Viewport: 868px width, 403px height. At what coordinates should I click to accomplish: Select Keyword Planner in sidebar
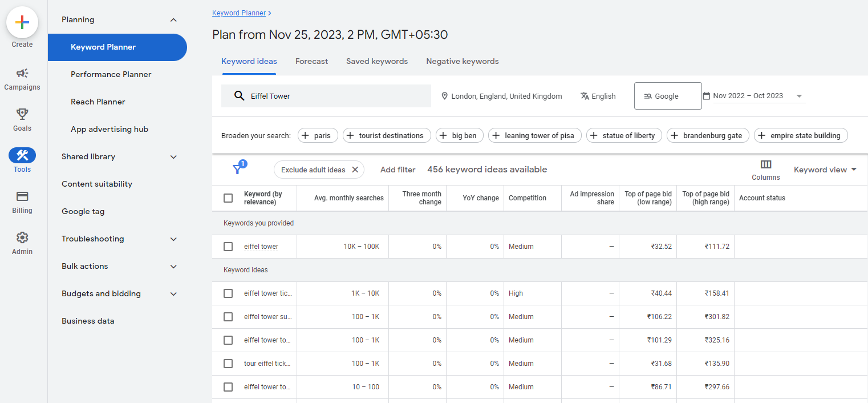[x=117, y=47]
